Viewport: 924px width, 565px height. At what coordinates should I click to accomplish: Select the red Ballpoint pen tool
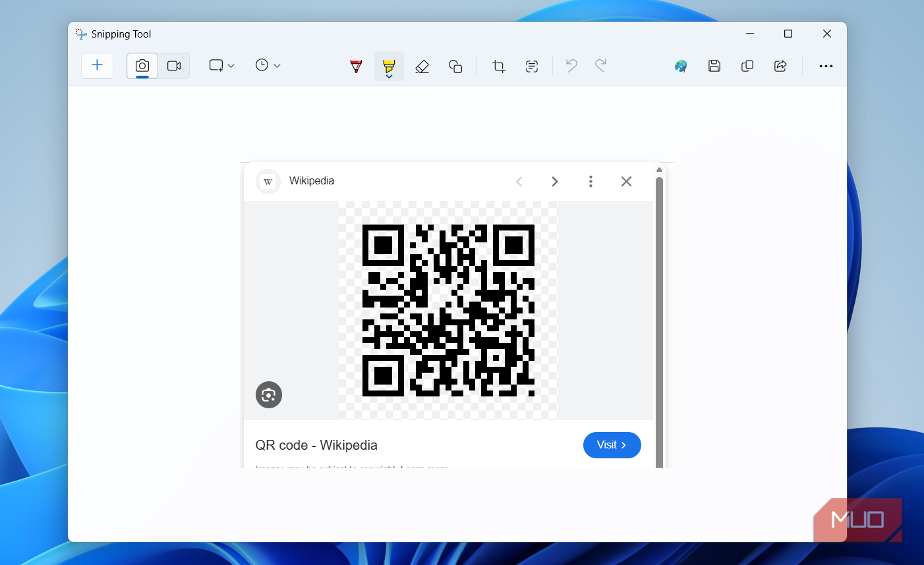point(356,66)
